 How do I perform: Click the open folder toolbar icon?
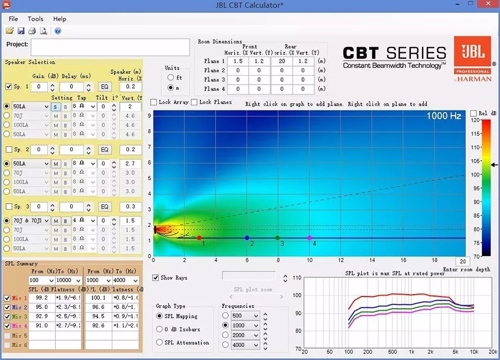[10, 31]
